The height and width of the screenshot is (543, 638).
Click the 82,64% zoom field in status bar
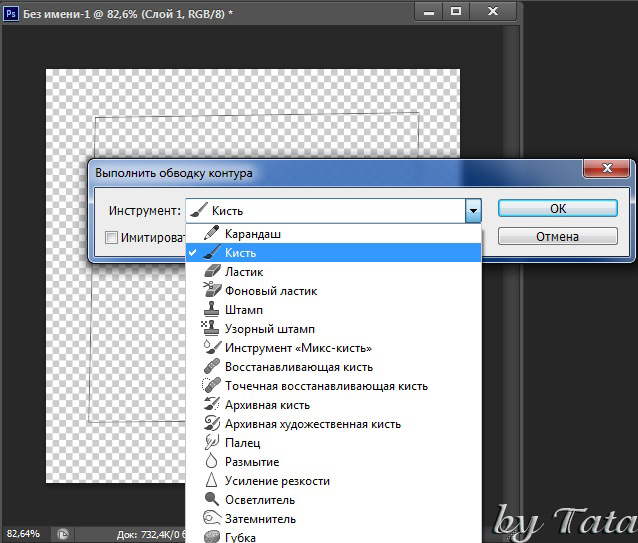pyautogui.click(x=23, y=534)
